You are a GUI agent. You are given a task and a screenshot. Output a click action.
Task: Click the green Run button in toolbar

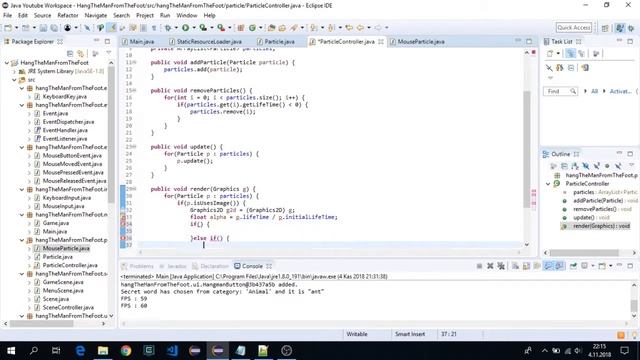click(x=185, y=27)
